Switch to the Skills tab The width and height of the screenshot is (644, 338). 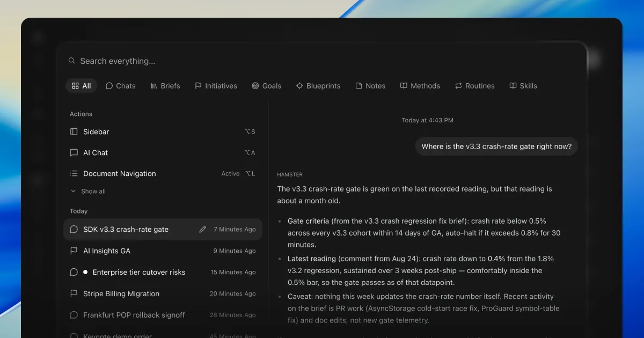point(523,86)
